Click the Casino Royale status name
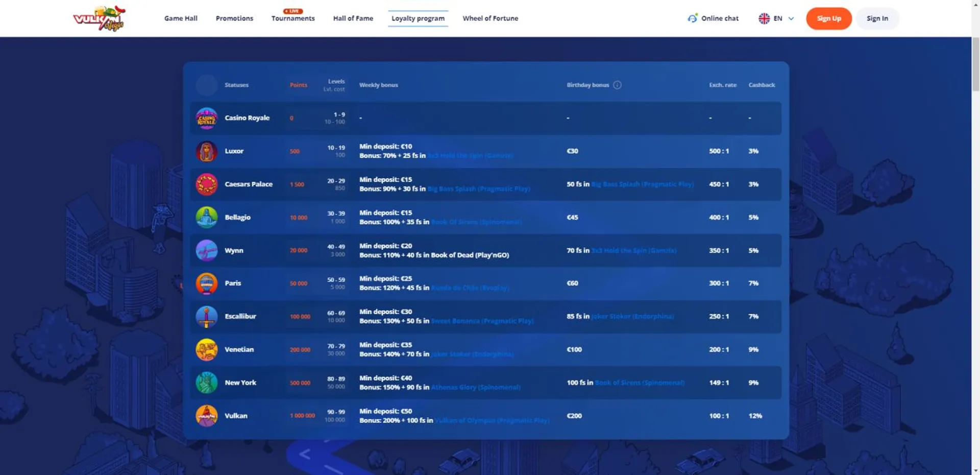The width and height of the screenshot is (980, 475). (x=247, y=118)
